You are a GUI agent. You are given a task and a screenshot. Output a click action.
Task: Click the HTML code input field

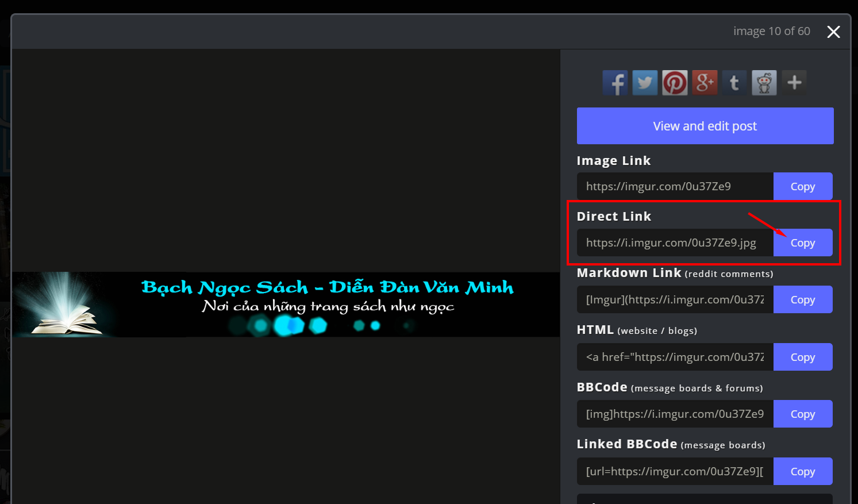[675, 357]
